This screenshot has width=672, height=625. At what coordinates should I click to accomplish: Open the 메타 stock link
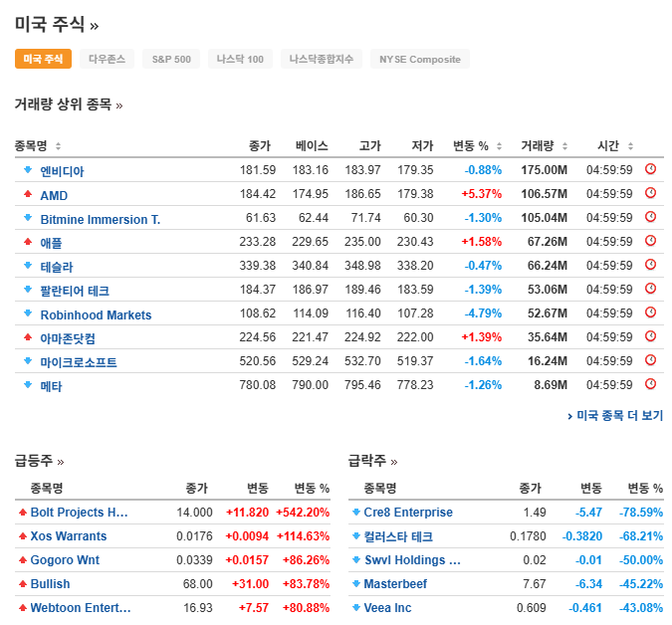pyautogui.click(x=51, y=386)
